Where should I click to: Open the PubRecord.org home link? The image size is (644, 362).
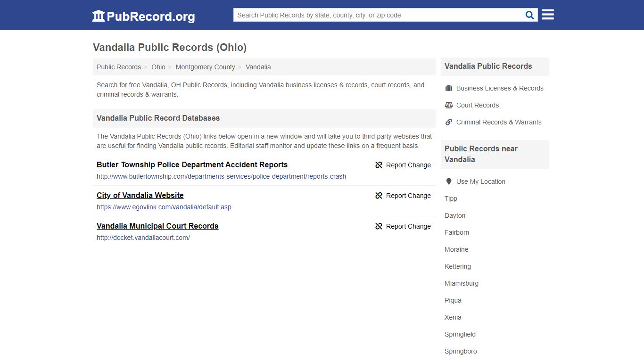(x=143, y=16)
